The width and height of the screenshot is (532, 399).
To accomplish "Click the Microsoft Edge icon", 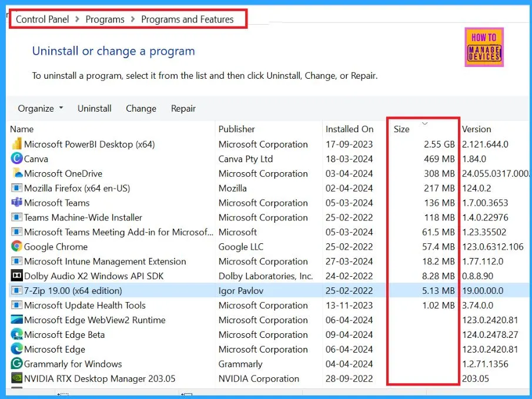I will click(16, 349).
